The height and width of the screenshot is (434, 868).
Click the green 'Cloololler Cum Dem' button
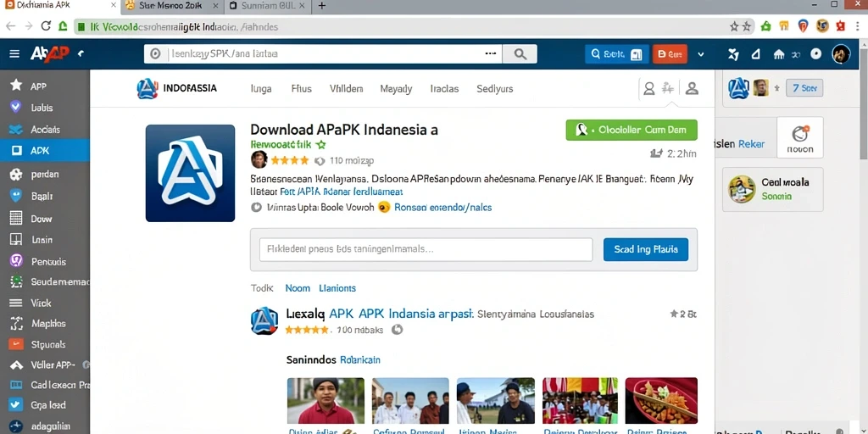632,130
